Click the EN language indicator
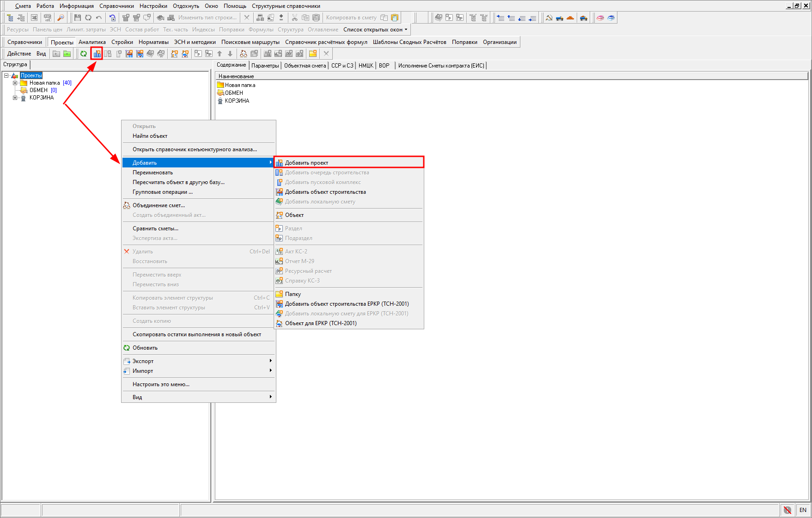 (x=803, y=510)
